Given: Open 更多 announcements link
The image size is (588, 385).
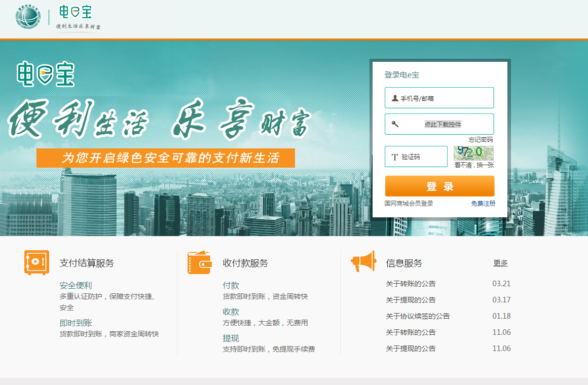Looking at the screenshot, I should [500, 263].
